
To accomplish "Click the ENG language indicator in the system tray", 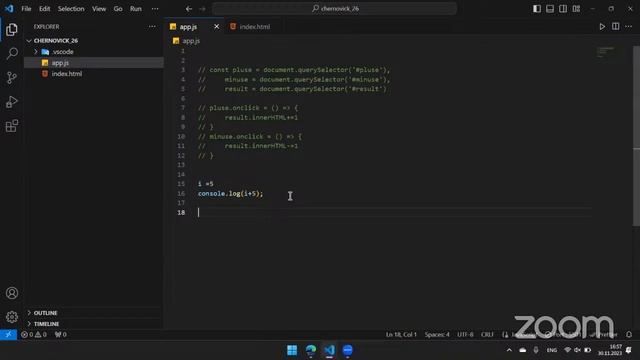I will [x=551, y=350].
